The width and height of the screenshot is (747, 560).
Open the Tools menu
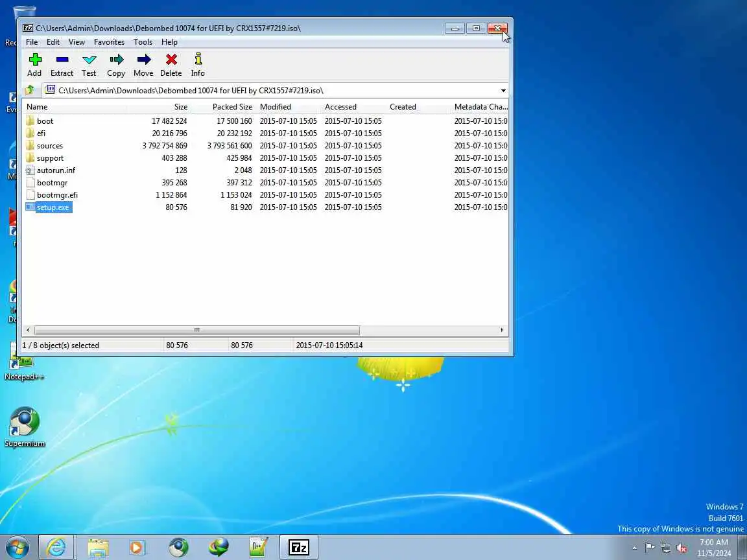click(x=143, y=42)
